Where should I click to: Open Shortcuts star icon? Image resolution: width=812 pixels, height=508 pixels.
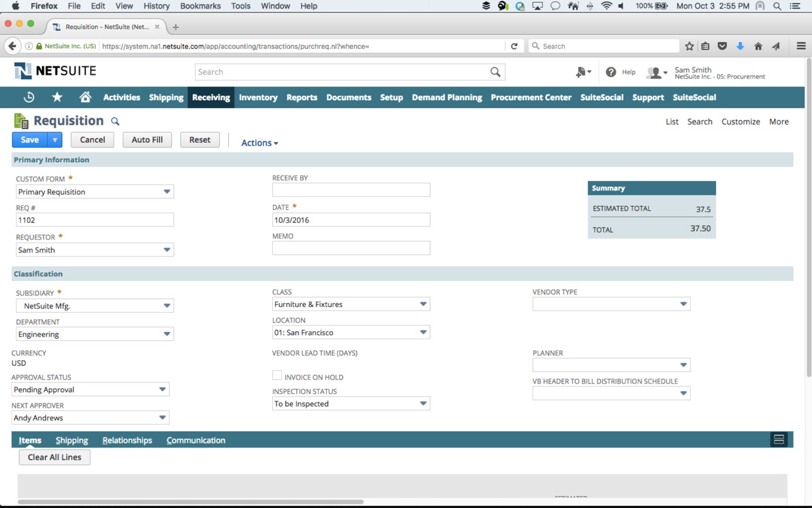pos(57,97)
